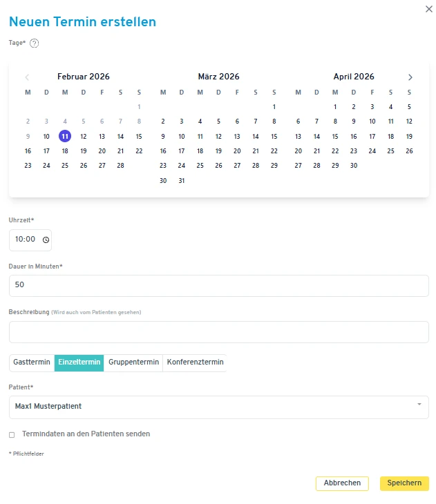Click the Beschreibung text field

coord(218,332)
